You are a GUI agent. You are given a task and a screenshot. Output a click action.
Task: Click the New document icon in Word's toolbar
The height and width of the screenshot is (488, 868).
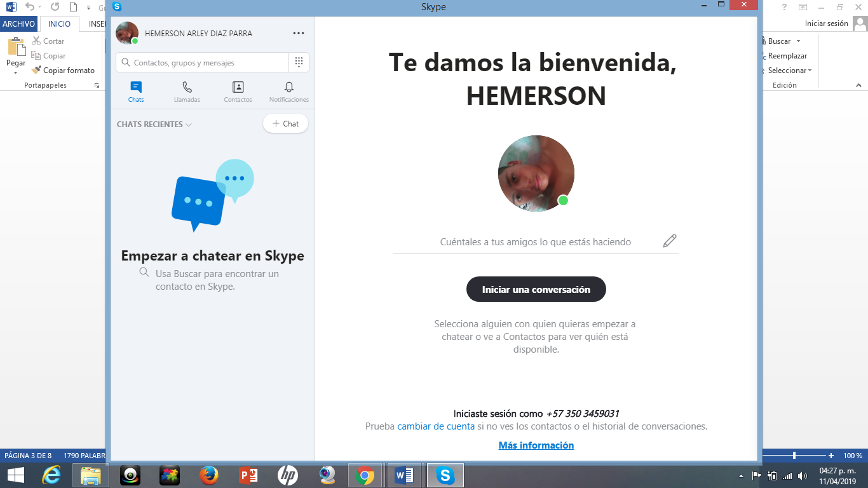click(73, 7)
